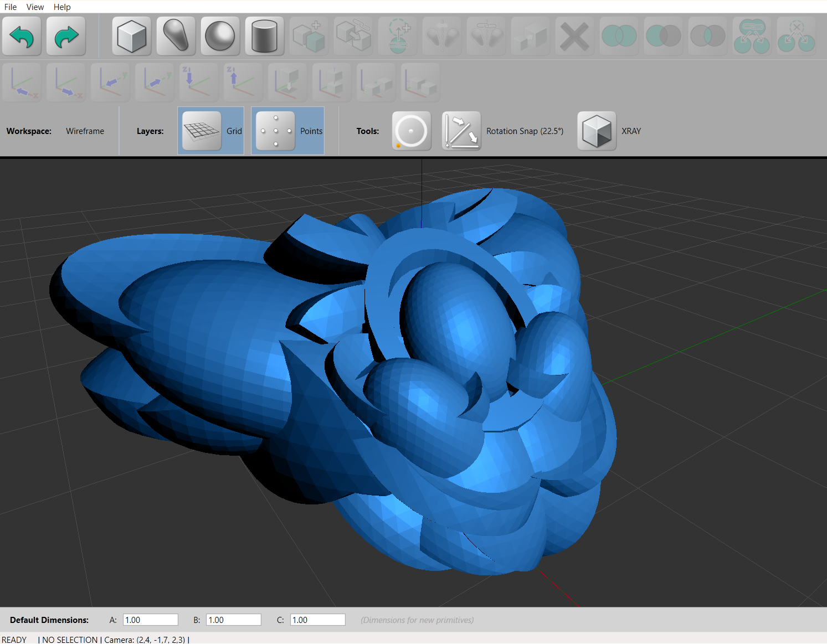Edit the A default dimension field
The height and width of the screenshot is (644, 827).
[150, 619]
